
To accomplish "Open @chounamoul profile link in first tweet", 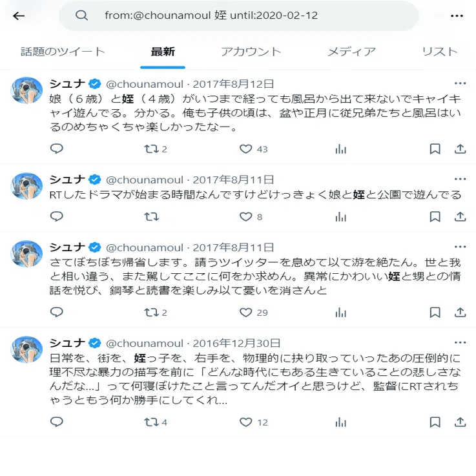I will pos(145,84).
